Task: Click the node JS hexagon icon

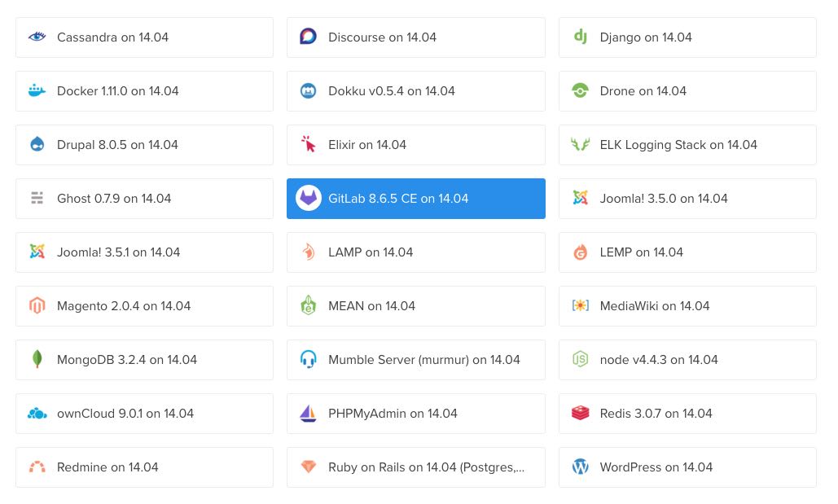Action: [580, 359]
